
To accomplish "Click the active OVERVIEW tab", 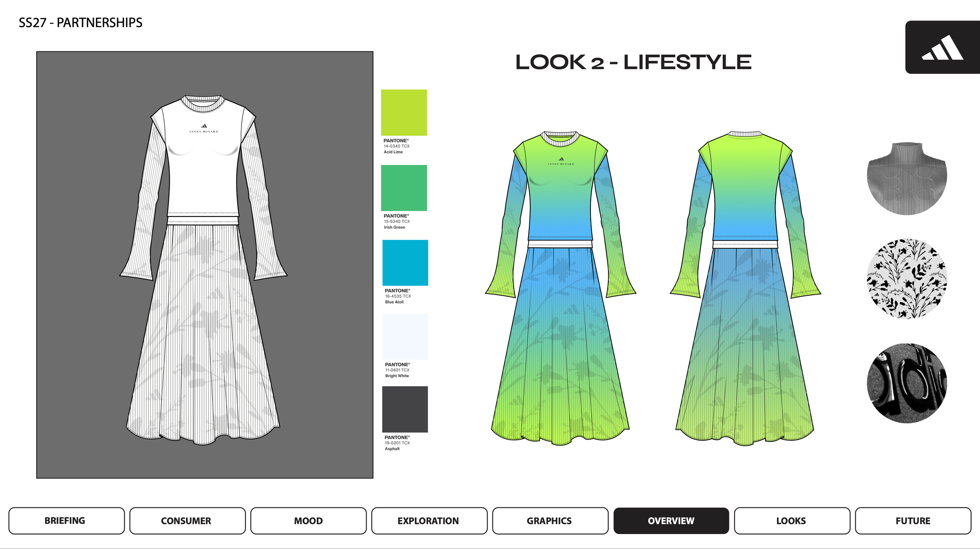I will pyautogui.click(x=671, y=521).
